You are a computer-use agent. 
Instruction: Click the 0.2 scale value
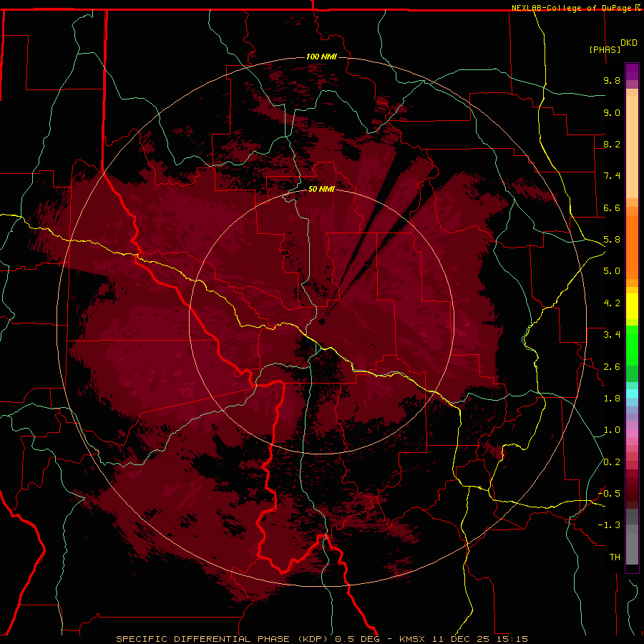click(x=612, y=462)
